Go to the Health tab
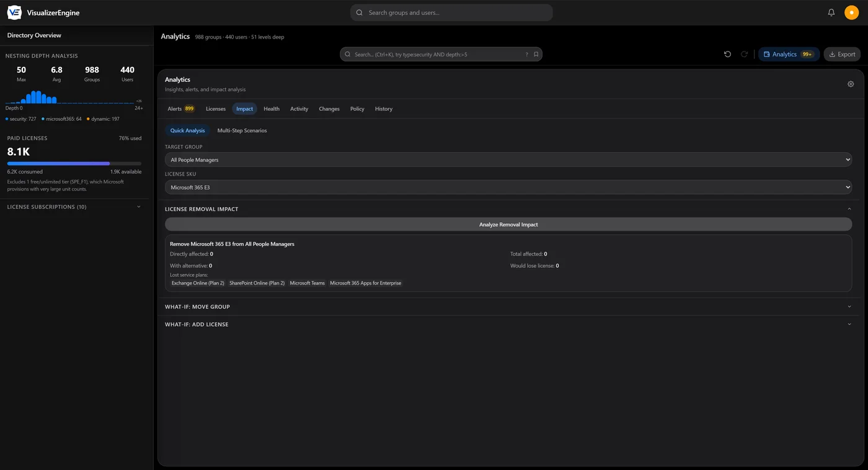This screenshot has width=868, height=470. point(272,109)
